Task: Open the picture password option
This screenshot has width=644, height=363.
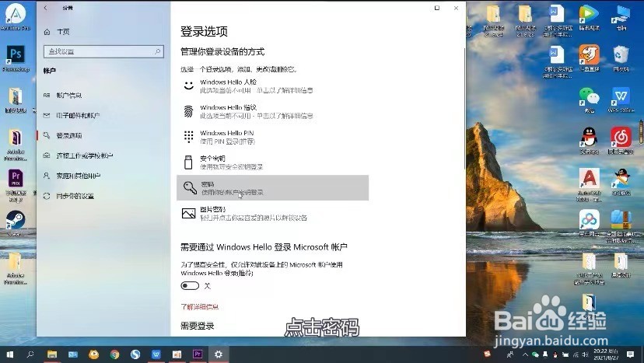Action: click(x=272, y=214)
